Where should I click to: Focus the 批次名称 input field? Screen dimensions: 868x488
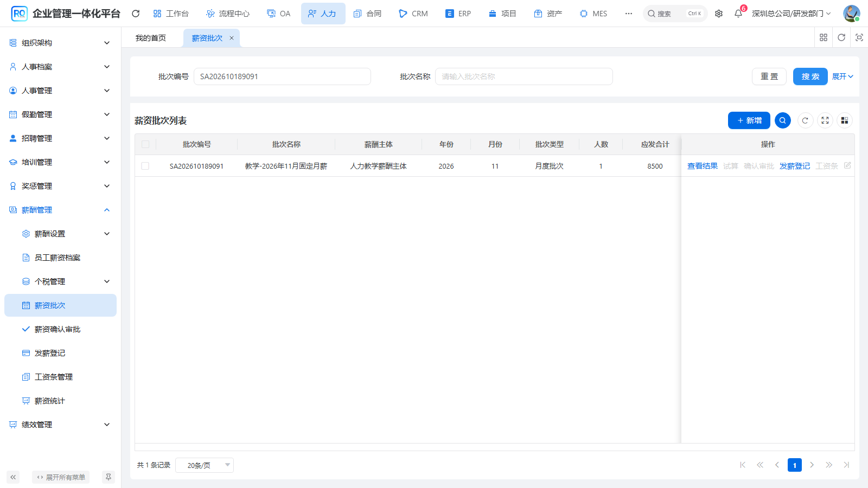[x=524, y=76]
